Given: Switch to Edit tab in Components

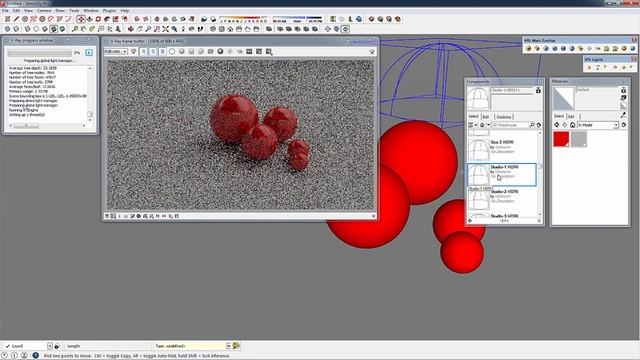Looking at the screenshot, I should point(486,117).
